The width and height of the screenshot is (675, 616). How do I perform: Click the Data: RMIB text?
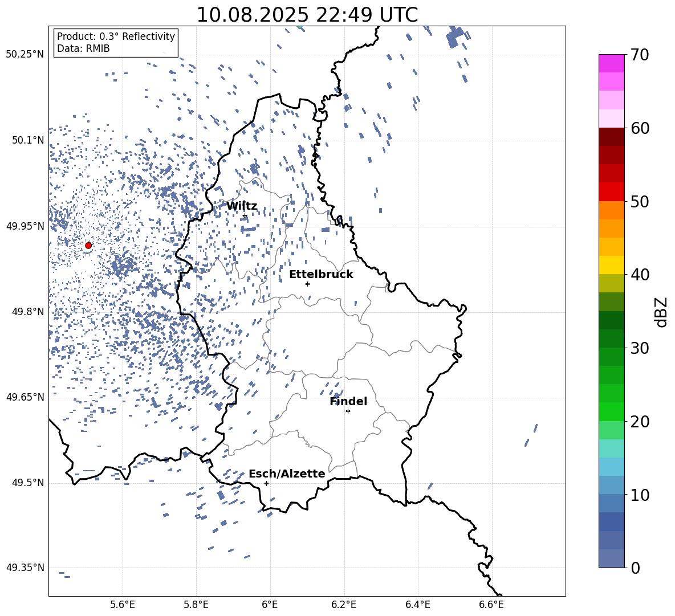83,48
